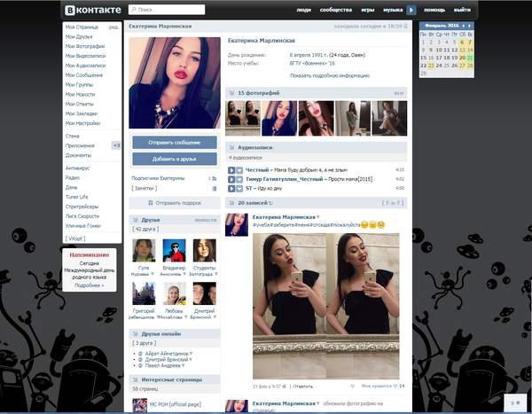Screen dimensions: 532x414
Task: Open the [ Т-а-Т ] wall link
Action: click(x=393, y=203)
